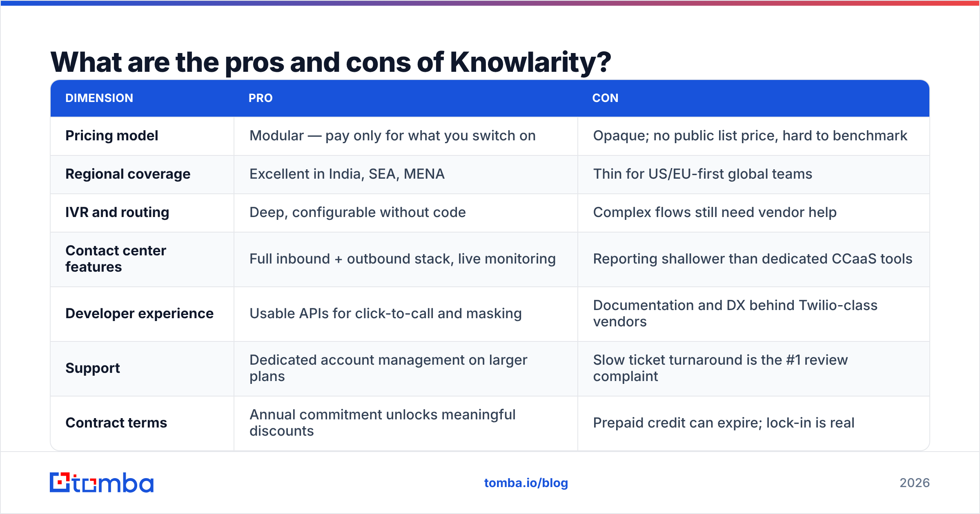Click 'Annual commitment unlocks meaningful discounts'
Image resolution: width=980 pixels, height=514 pixels.
[x=382, y=423]
